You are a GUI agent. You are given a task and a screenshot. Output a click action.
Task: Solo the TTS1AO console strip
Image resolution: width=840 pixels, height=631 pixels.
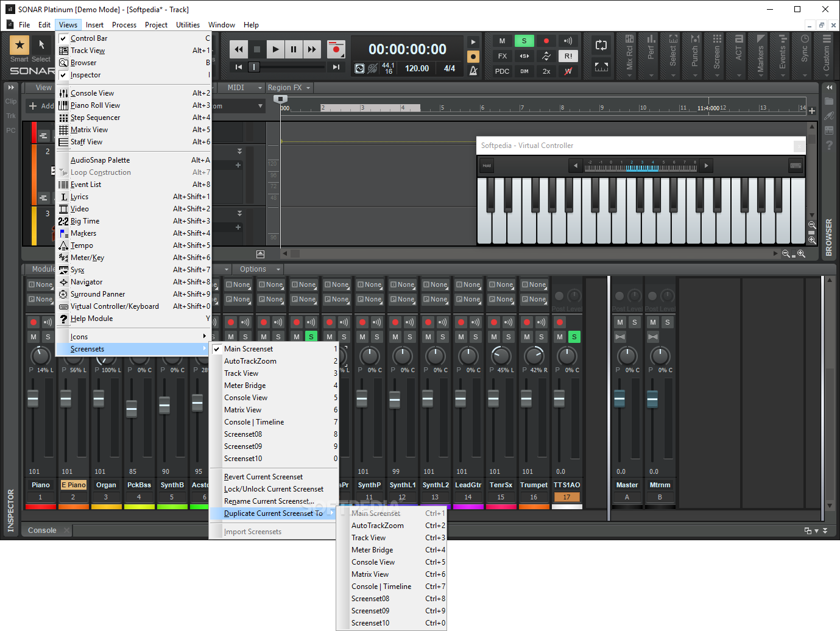click(x=574, y=337)
